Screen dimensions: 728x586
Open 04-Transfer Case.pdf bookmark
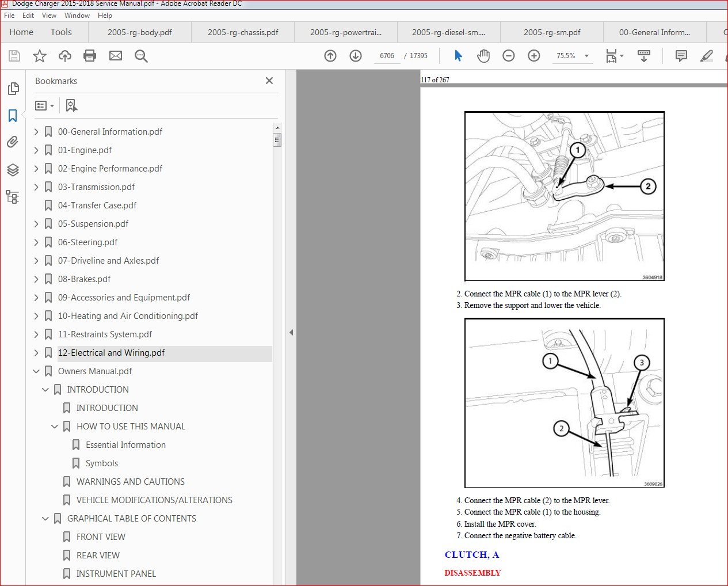(97, 206)
